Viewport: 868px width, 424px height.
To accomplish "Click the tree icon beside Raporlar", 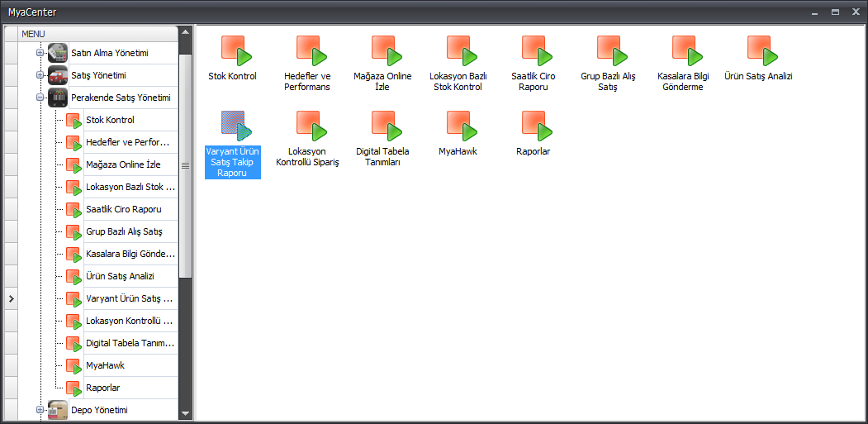I will coord(74,388).
